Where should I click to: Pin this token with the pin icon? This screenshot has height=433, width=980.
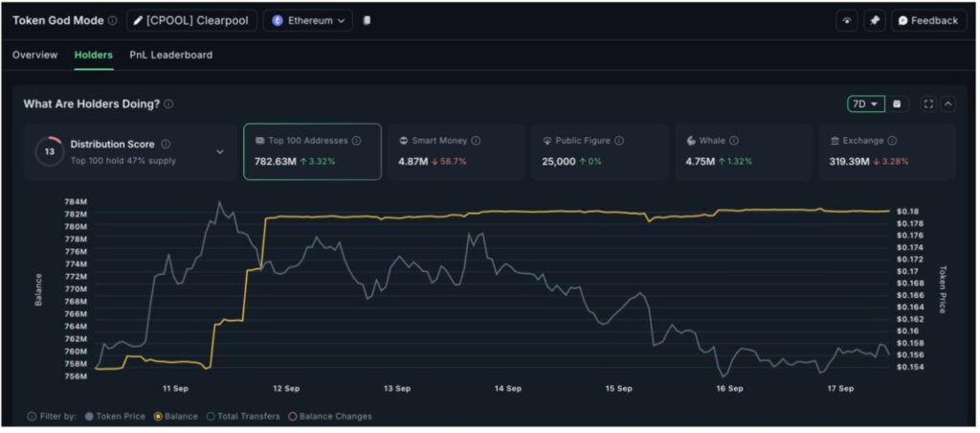tap(874, 20)
